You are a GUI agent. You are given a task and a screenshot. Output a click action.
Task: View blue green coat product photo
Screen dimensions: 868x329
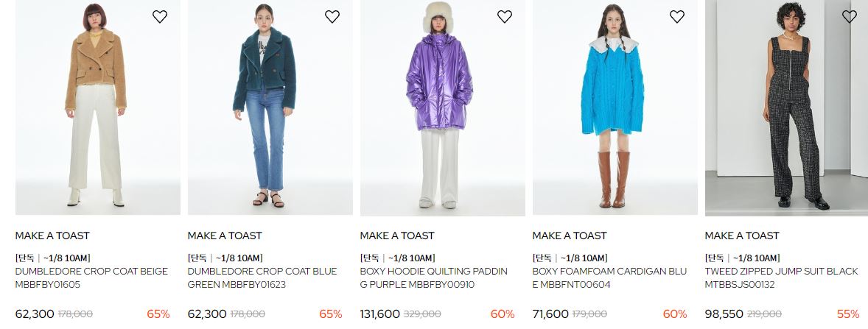[270, 107]
